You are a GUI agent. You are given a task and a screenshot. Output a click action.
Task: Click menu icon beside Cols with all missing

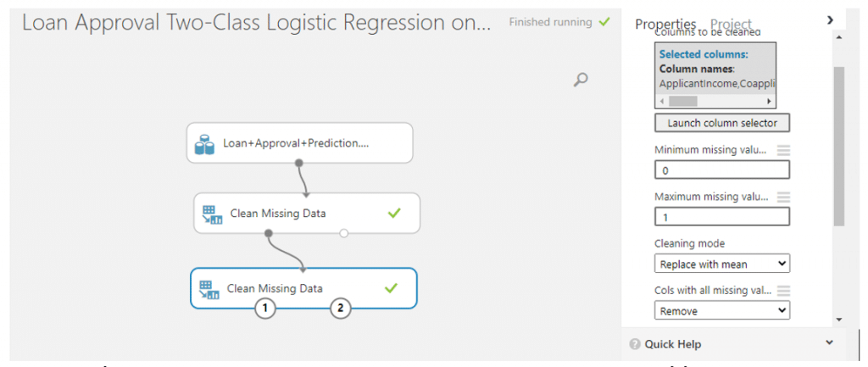[x=783, y=291]
